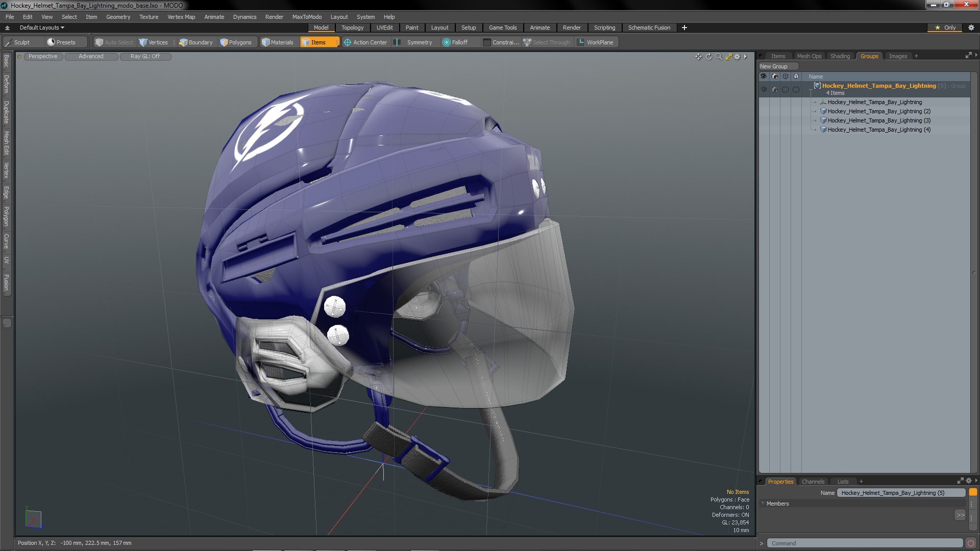Click the viewport pan/move icon
This screenshot has width=980, height=551.
coord(698,57)
